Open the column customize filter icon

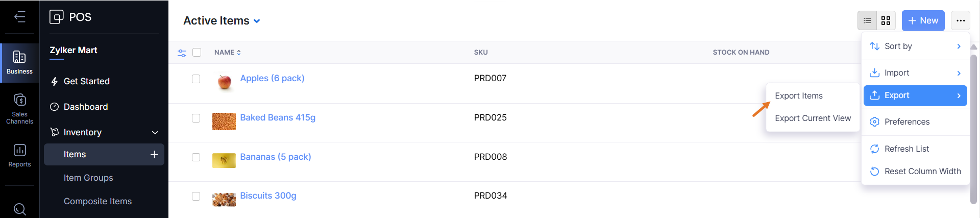click(182, 53)
